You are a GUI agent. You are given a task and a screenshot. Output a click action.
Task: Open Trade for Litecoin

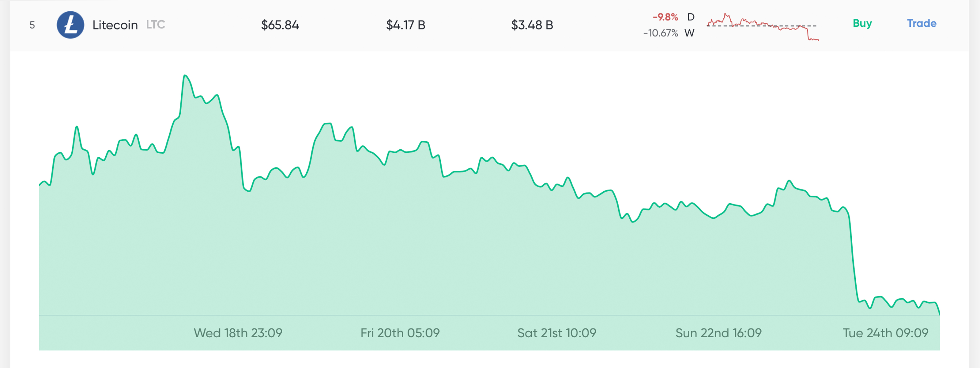point(921,24)
